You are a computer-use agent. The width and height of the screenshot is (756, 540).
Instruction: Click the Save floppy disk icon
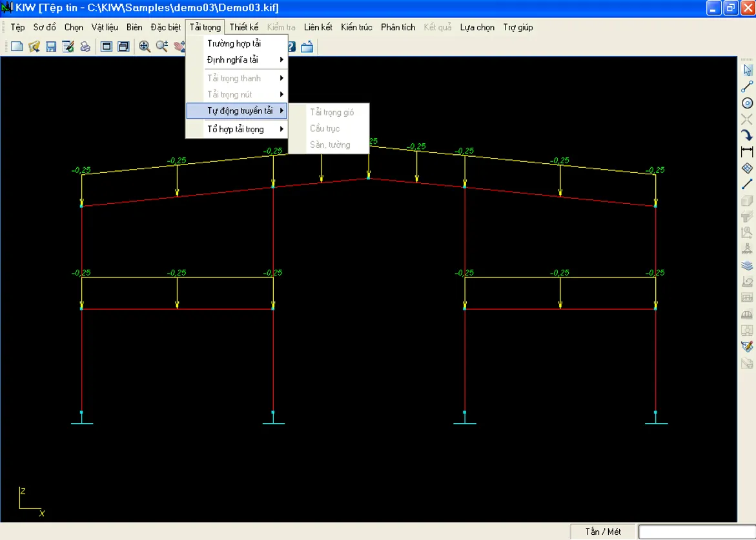tap(51, 46)
